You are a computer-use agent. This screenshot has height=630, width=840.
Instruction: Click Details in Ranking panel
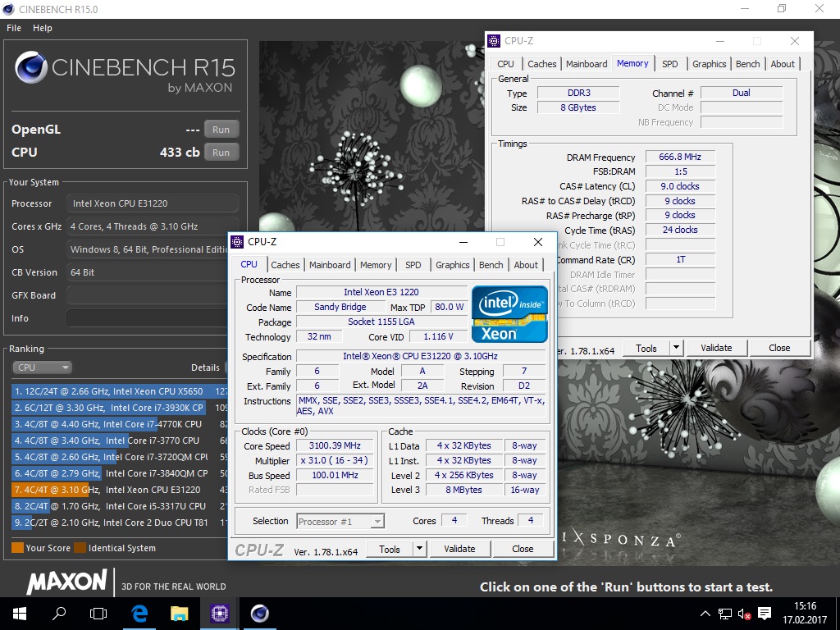[x=205, y=367]
